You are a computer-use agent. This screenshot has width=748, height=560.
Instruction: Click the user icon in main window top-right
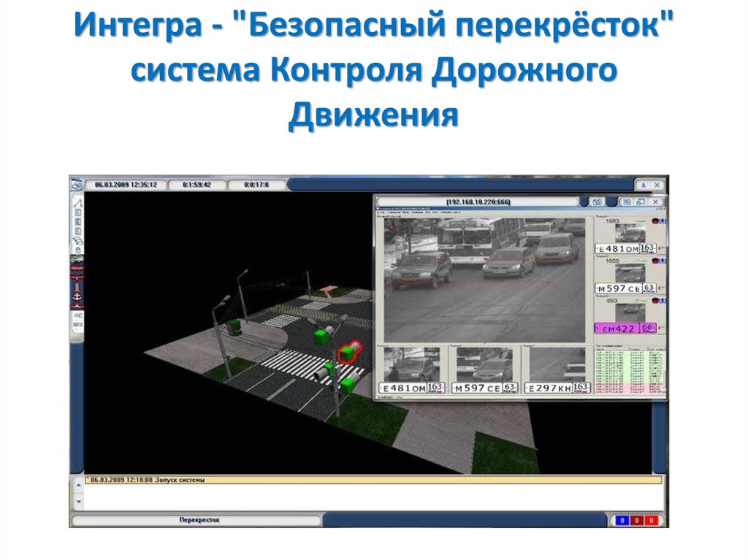coord(643,185)
